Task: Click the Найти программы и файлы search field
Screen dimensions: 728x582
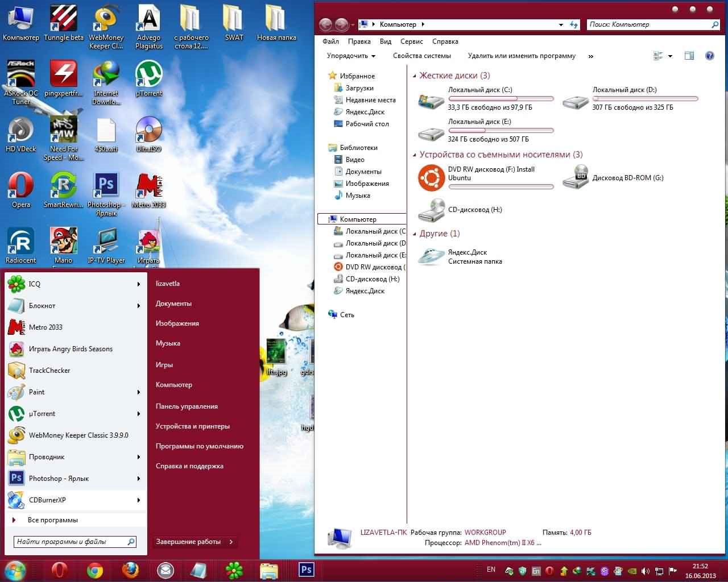Action: click(x=71, y=542)
